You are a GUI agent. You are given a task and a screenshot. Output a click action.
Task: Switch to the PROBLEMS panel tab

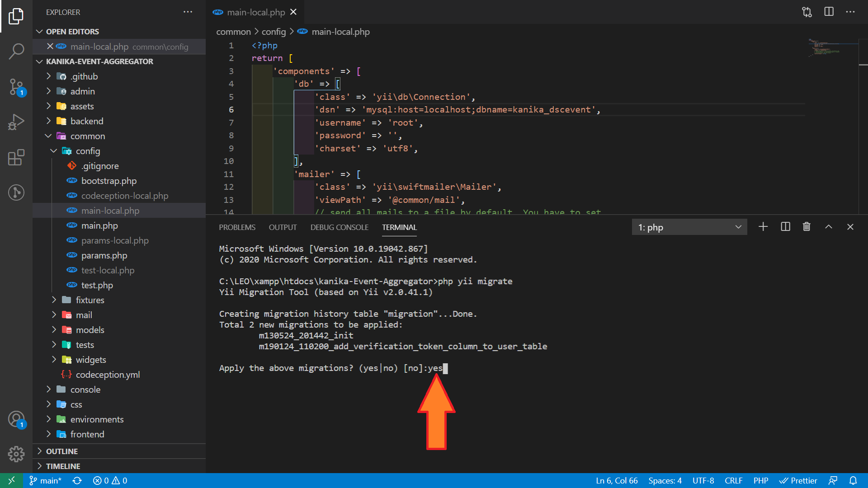pos(237,227)
